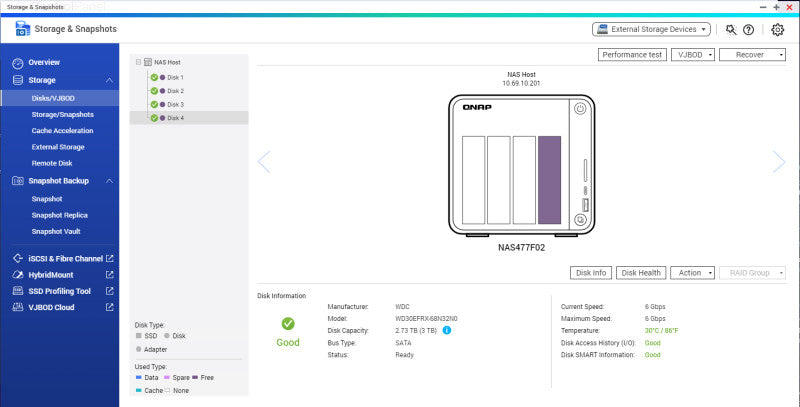The image size is (800, 407).
Task: Open iSCSI & Fibre Channel external link icon
Action: (109, 259)
